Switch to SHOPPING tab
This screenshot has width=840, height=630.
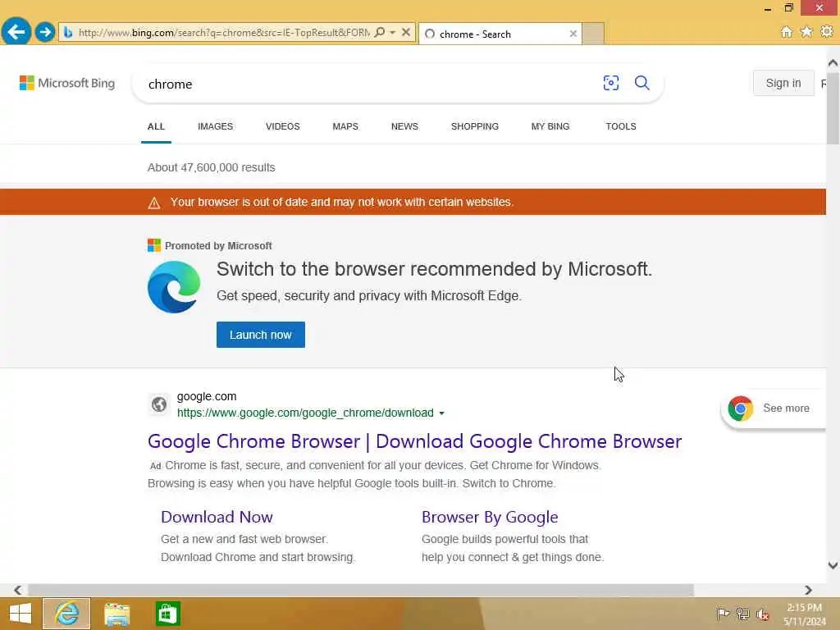(475, 126)
